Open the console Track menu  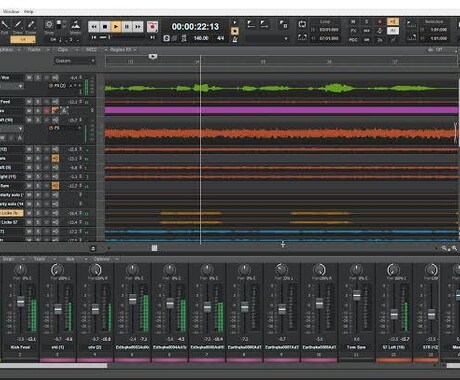tap(44, 259)
